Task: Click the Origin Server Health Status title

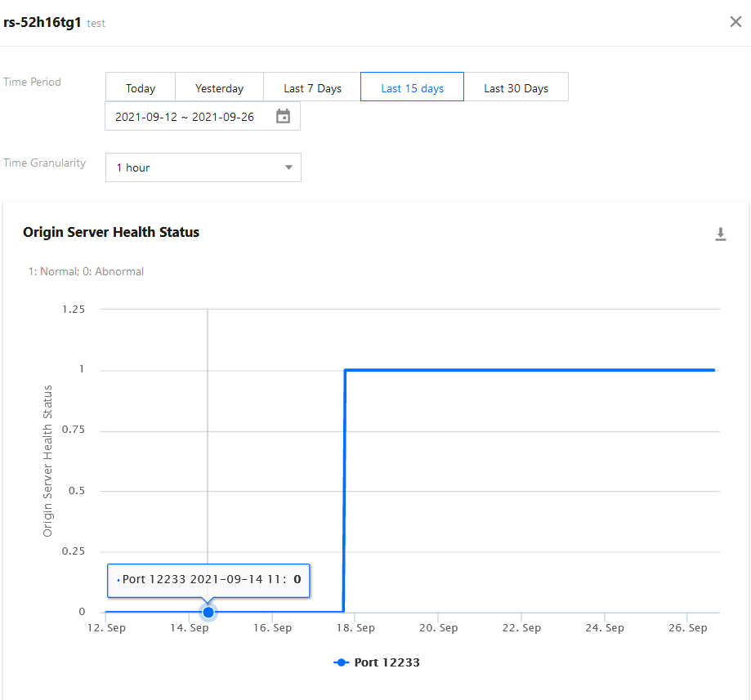Action: (111, 232)
